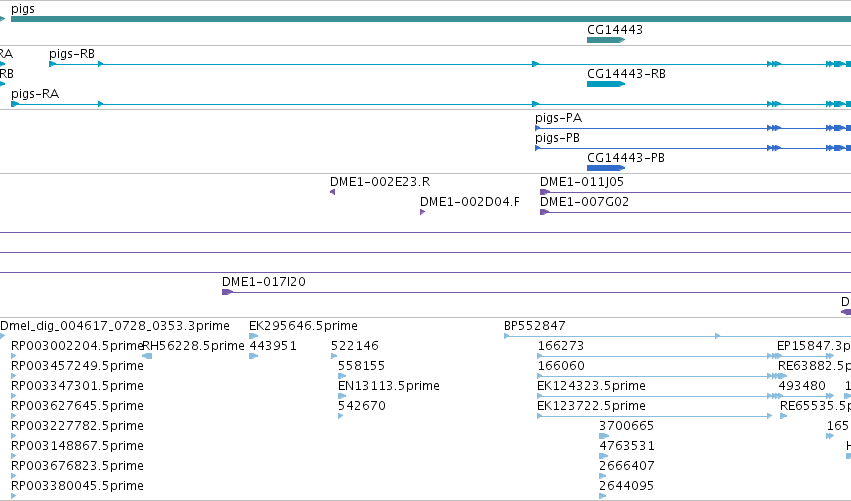Screen dimensions: 851x501
Task: Select the DME1-011J05 clone
Action: [695, 192]
